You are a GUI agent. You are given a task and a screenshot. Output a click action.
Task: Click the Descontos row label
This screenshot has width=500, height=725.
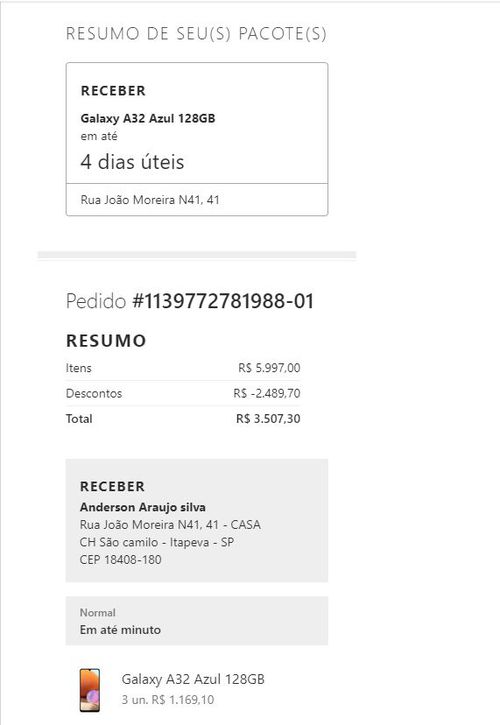(x=94, y=393)
